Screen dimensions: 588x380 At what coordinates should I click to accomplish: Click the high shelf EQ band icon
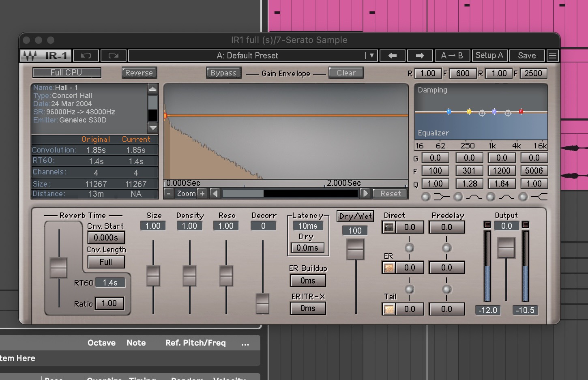[539, 197]
